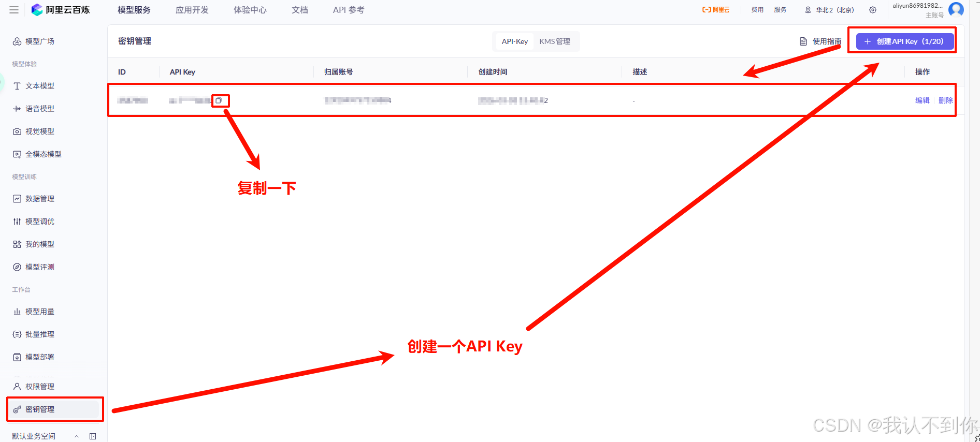The image size is (980, 442).
Task: Open the 模型广场 sidebar item
Action: coord(34,41)
